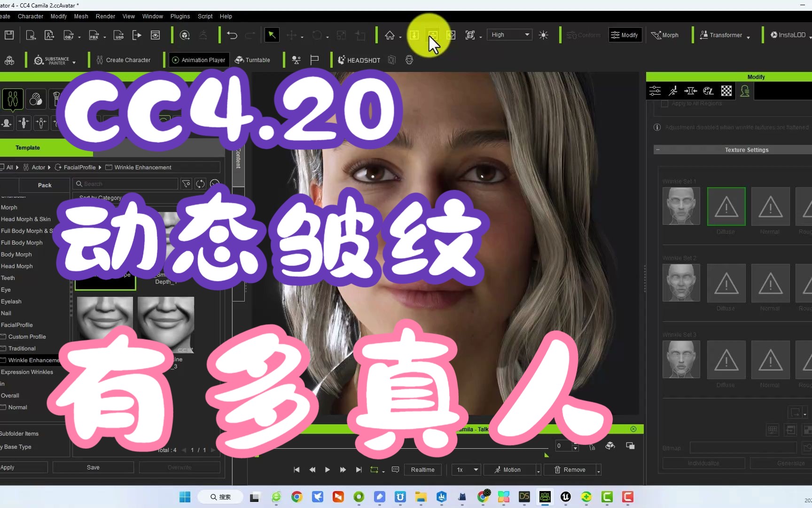Image resolution: width=812 pixels, height=508 pixels.
Task: Open File Explorer from the taskbar
Action: click(421, 497)
